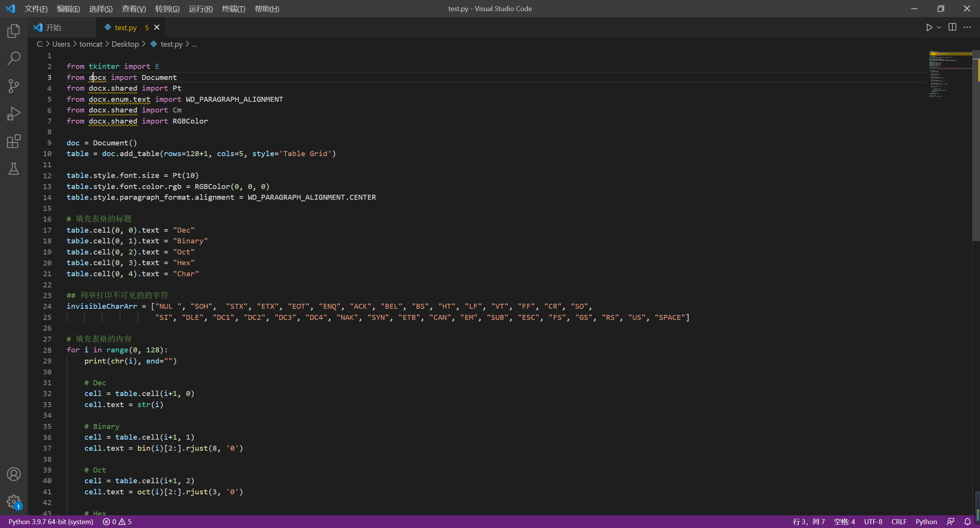The width and height of the screenshot is (980, 528).
Task: Open the Extensions view
Action: coord(14,141)
